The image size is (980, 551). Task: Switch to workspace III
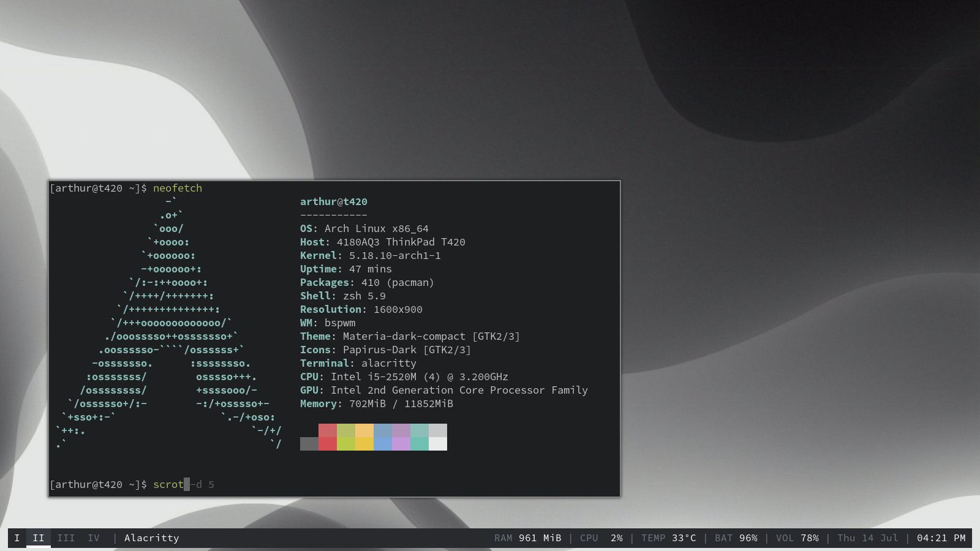(64, 538)
